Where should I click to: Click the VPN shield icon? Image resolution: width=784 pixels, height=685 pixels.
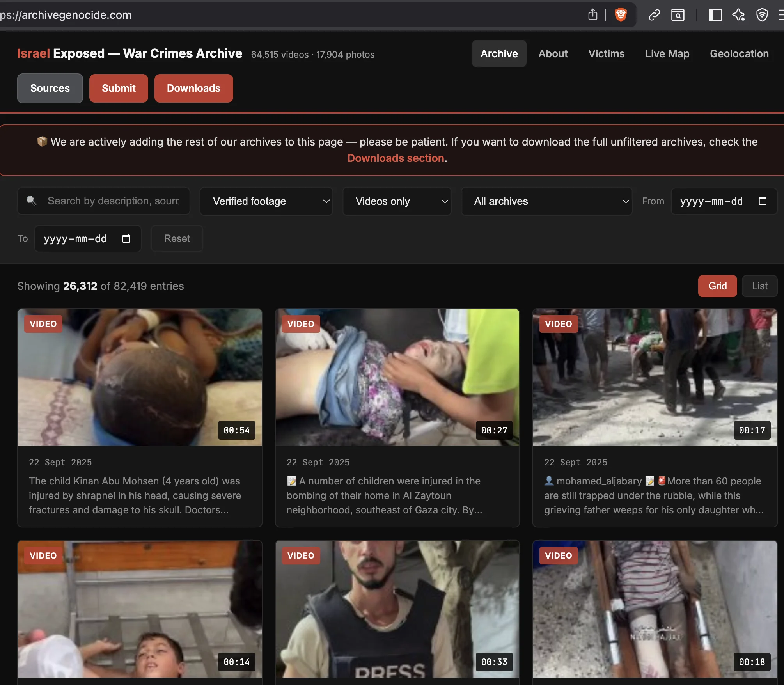click(x=762, y=15)
